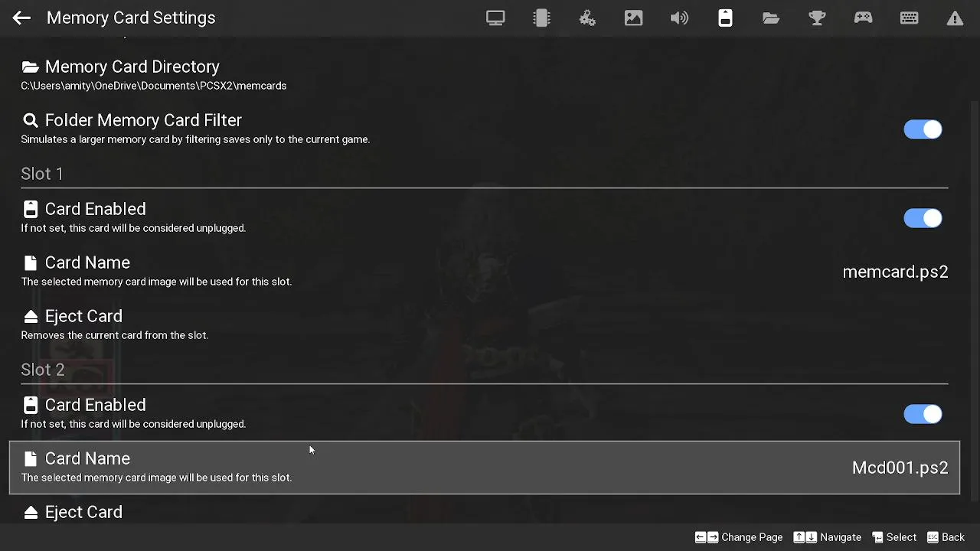This screenshot has height=551, width=980.
Task: Click Slot 2 Card Name file icon
Action: tap(31, 458)
